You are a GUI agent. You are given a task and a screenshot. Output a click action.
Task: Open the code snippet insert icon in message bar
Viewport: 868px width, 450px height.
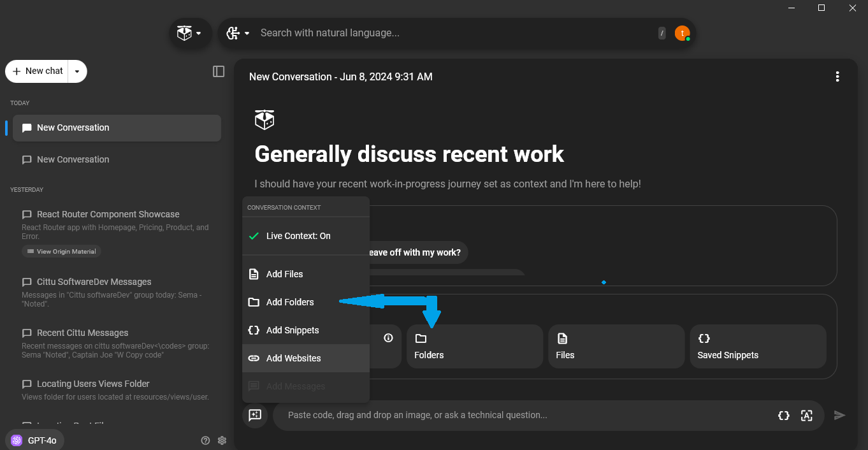[x=783, y=415]
